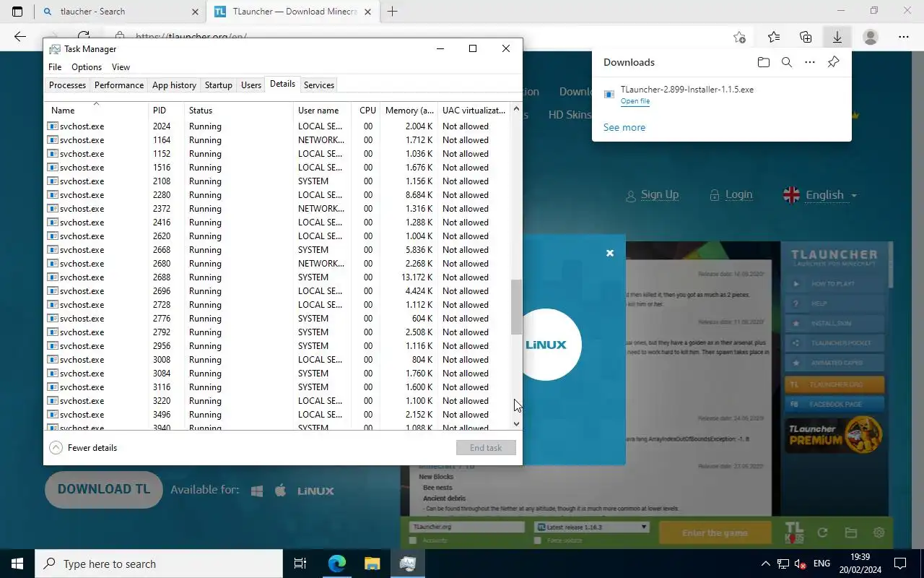Switch to the App history tab
The height and width of the screenshot is (578, 924).
pos(174,85)
